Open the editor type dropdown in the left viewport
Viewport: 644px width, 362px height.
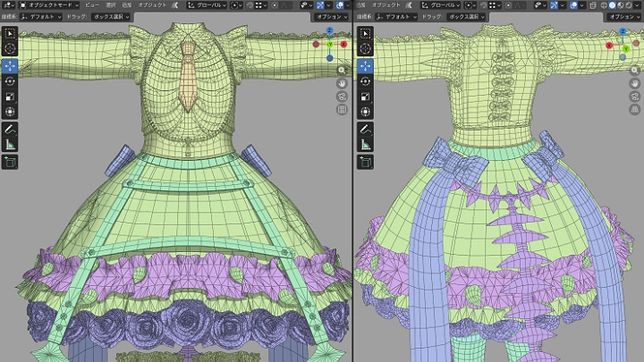point(8,5)
